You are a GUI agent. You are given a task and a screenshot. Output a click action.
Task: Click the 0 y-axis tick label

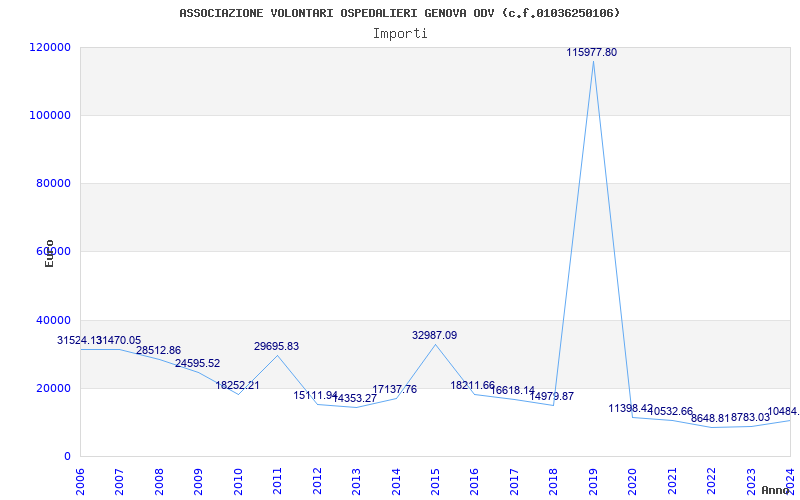[x=67, y=457]
